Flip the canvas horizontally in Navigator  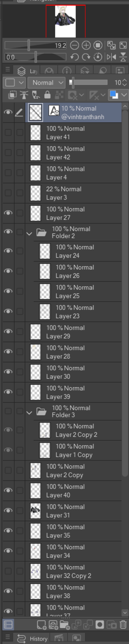pyautogui.click(x=111, y=57)
